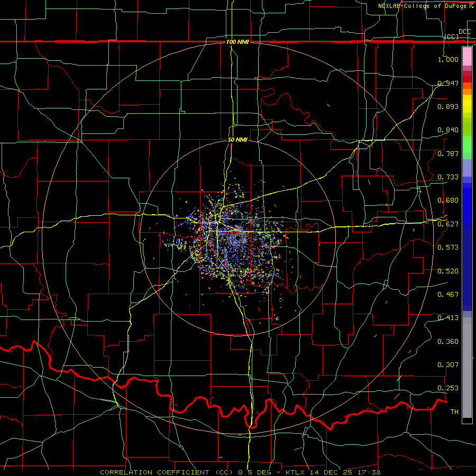Click the [CC] legend heading
Screen dimensions: 476x476
452,36
